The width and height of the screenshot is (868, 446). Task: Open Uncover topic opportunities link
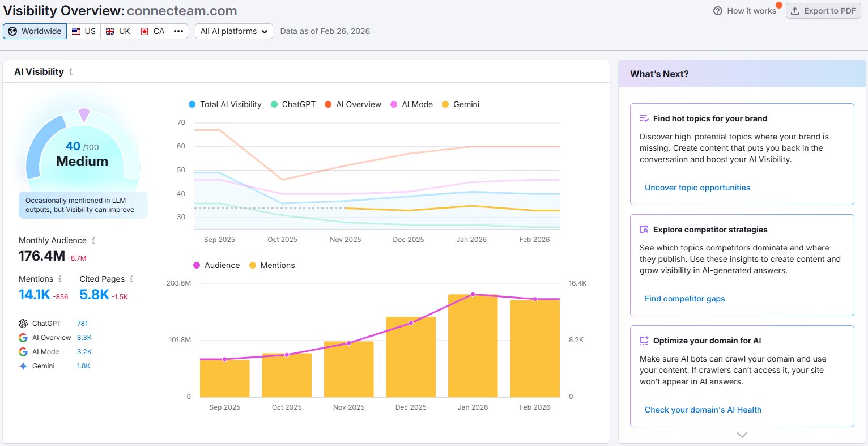[x=697, y=188]
